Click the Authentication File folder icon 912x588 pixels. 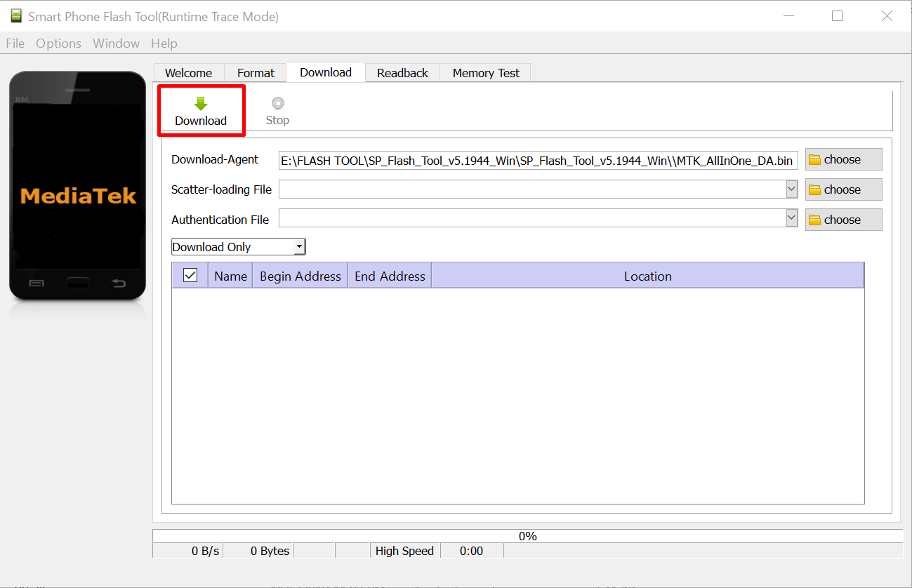(x=815, y=219)
